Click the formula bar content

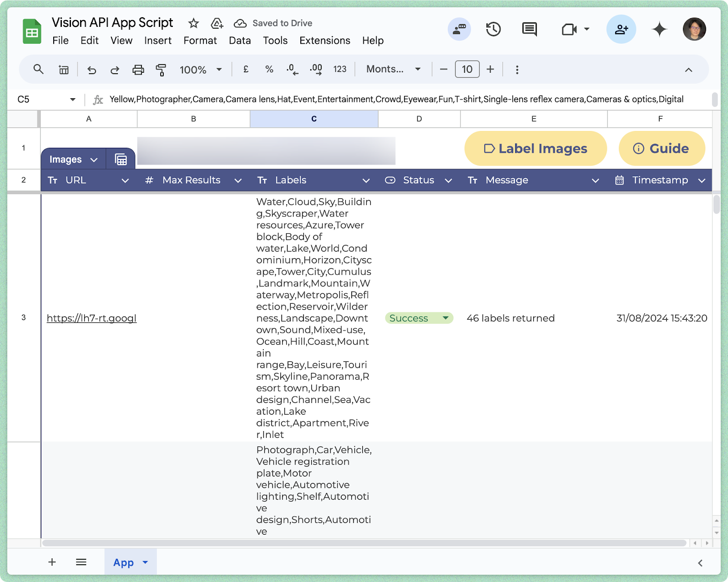pyautogui.click(x=396, y=99)
